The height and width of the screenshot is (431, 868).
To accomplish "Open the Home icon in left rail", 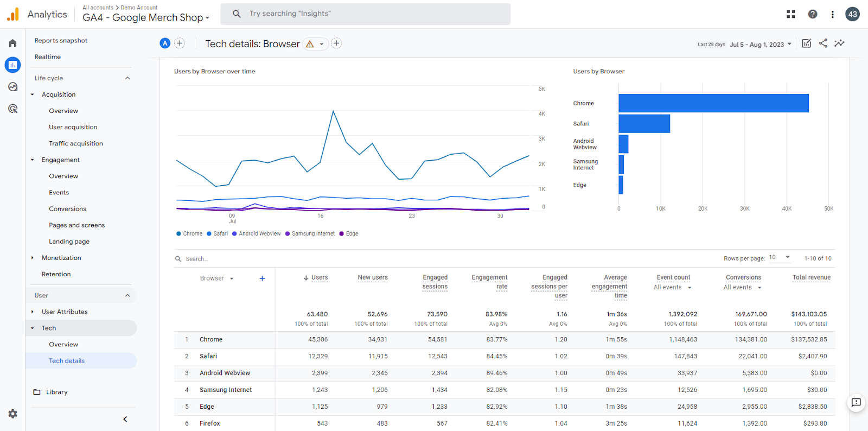I will click(x=12, y=43).
